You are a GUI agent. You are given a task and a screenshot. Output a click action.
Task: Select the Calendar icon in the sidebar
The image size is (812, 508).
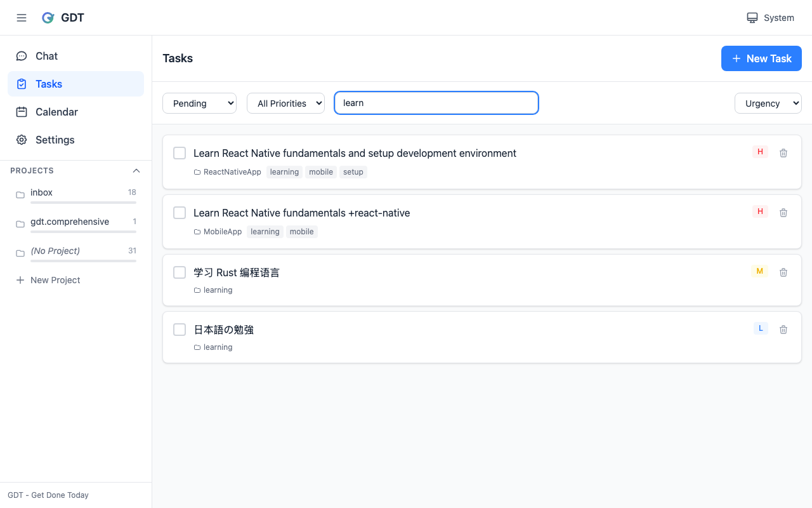22,112
